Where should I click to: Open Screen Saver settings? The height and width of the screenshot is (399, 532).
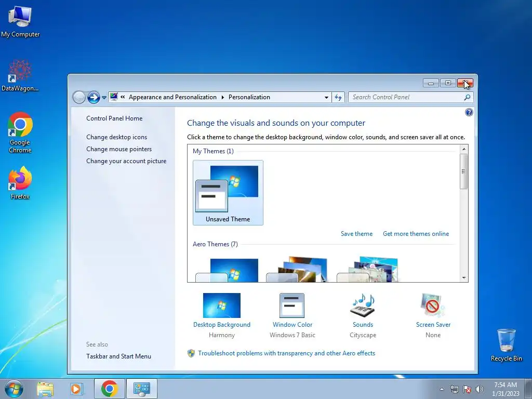tap(433, 315)
